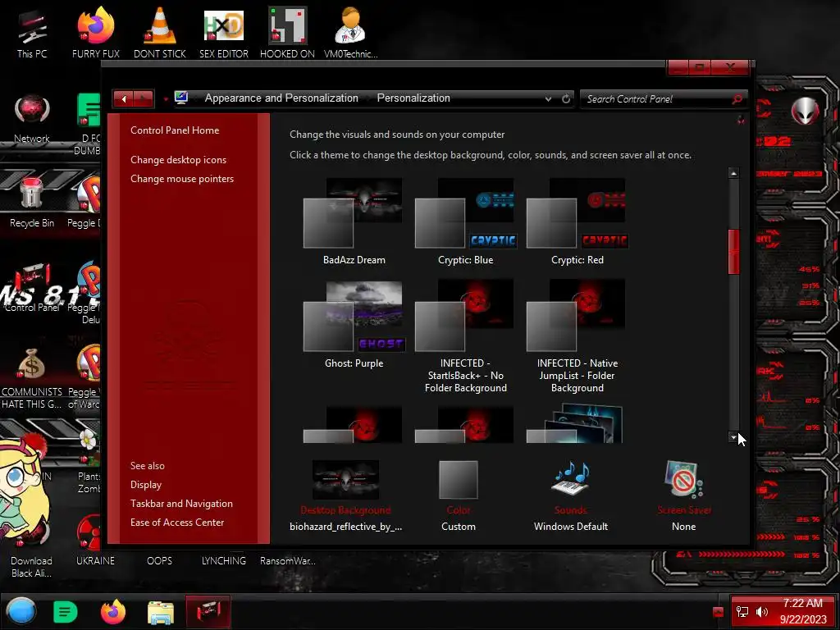Click the Alienware head gadget icon

[x=806, y=111]
